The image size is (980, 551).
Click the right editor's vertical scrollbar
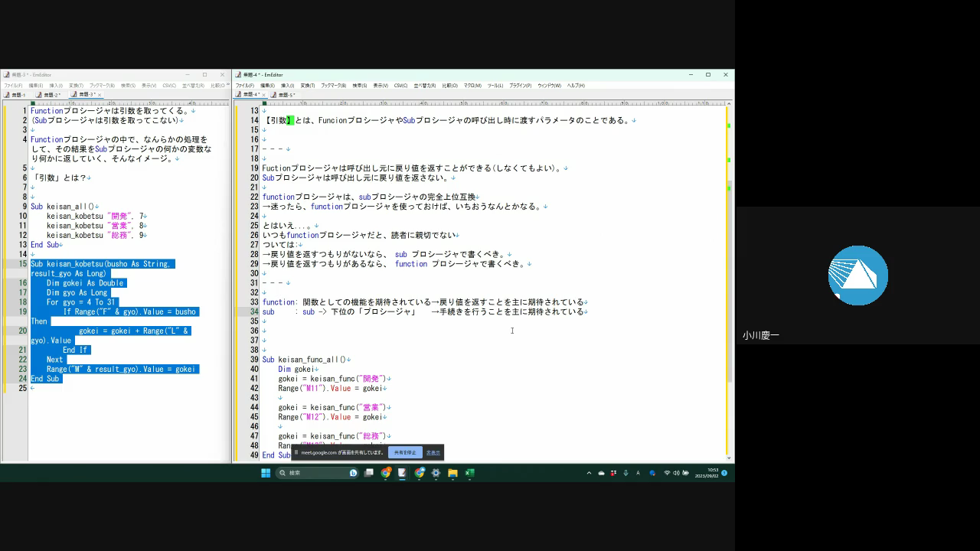coord(729,306)
